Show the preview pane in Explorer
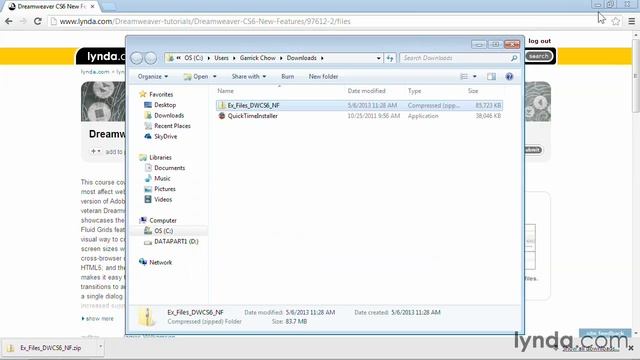640x360 pixels. 491,76
